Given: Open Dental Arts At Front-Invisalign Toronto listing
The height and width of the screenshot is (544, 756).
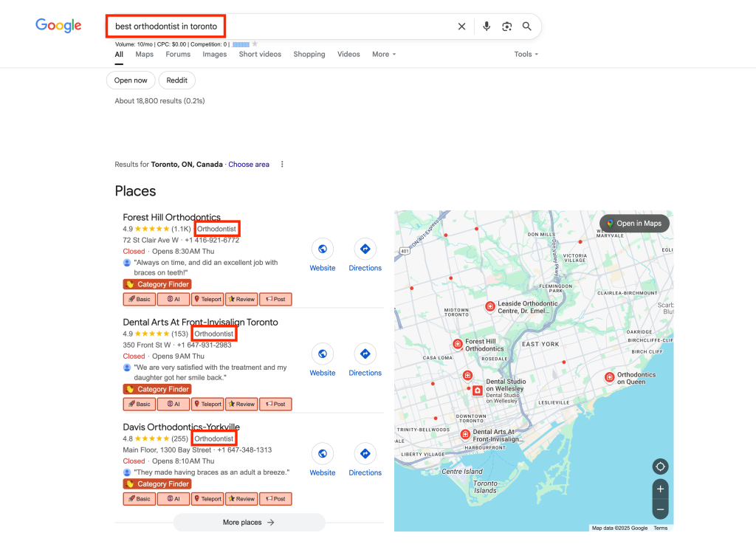Looking at the screenshot, I should coord(200,323).
